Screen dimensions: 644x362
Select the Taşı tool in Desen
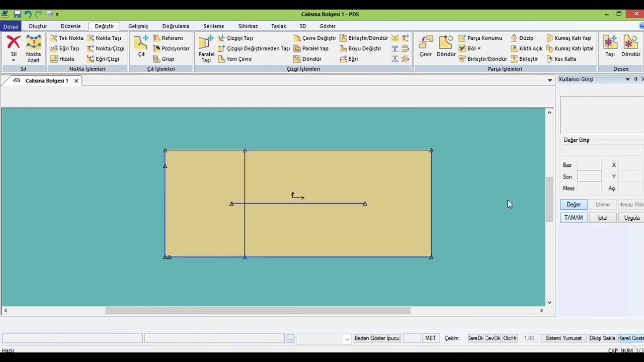(610, 46)
